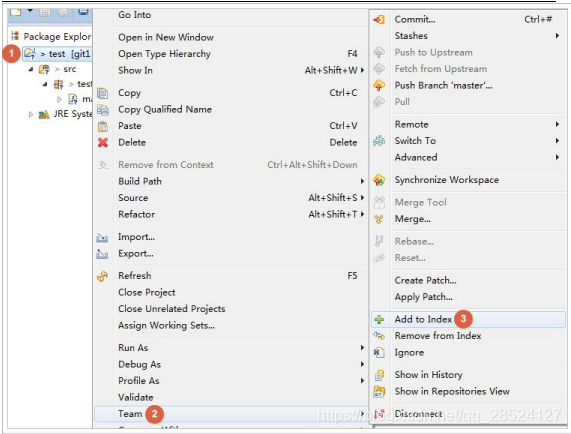Click the F5 shortcut text beside Refresh

352,276
